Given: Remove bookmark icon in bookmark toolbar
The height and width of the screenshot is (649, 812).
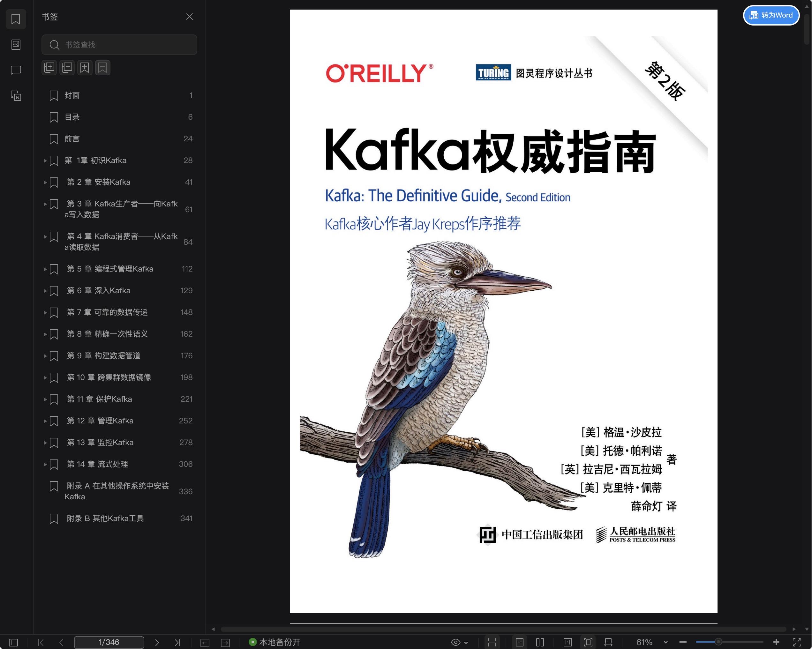Looking at the screenshot, I should (x=102, y=68).
